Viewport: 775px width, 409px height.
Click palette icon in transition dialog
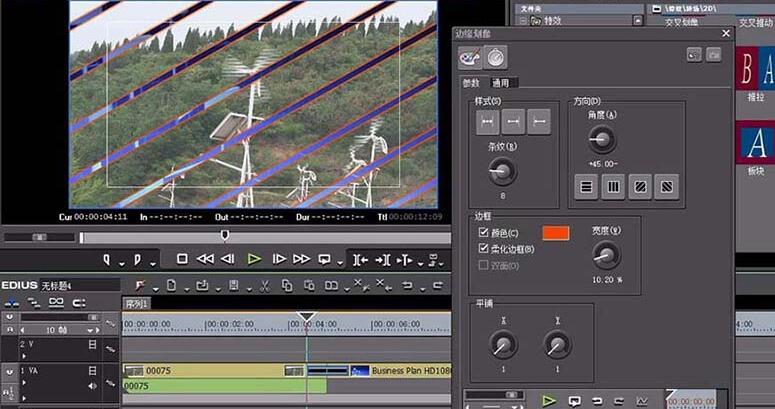[x=469, y=57]
